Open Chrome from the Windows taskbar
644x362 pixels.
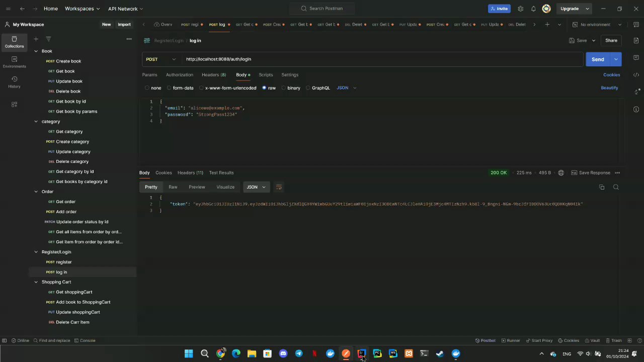220,353
